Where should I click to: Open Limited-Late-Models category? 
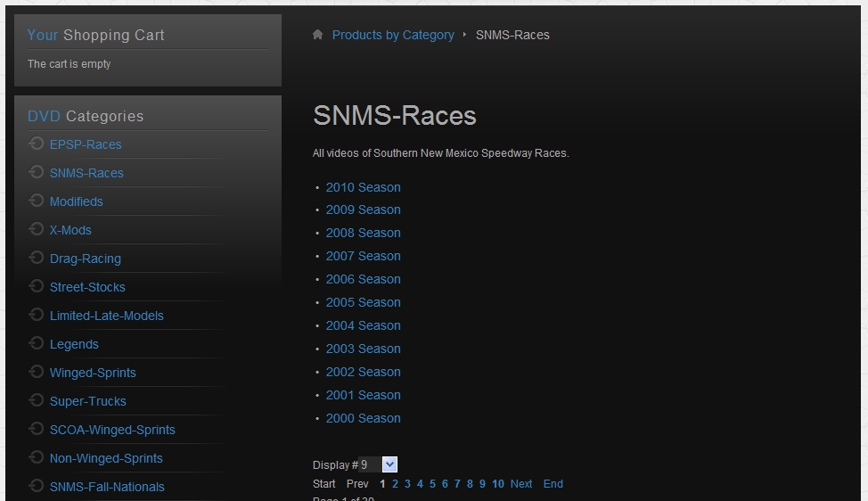(x=107, y=316)
